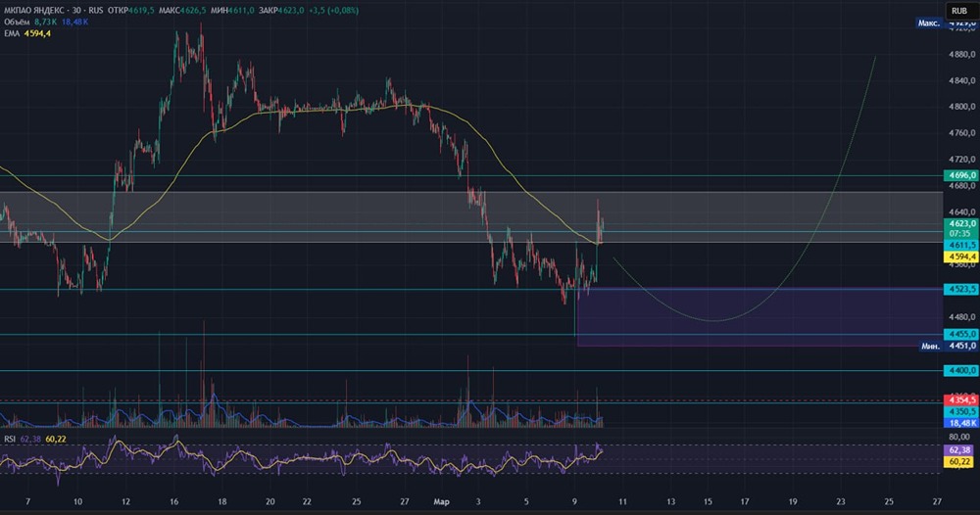Select the 4523,5 horizontal line label

tap(960, 290)
